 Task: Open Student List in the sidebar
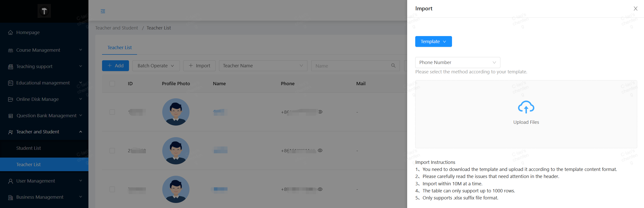pyautogui.click(x=28, y=148)
